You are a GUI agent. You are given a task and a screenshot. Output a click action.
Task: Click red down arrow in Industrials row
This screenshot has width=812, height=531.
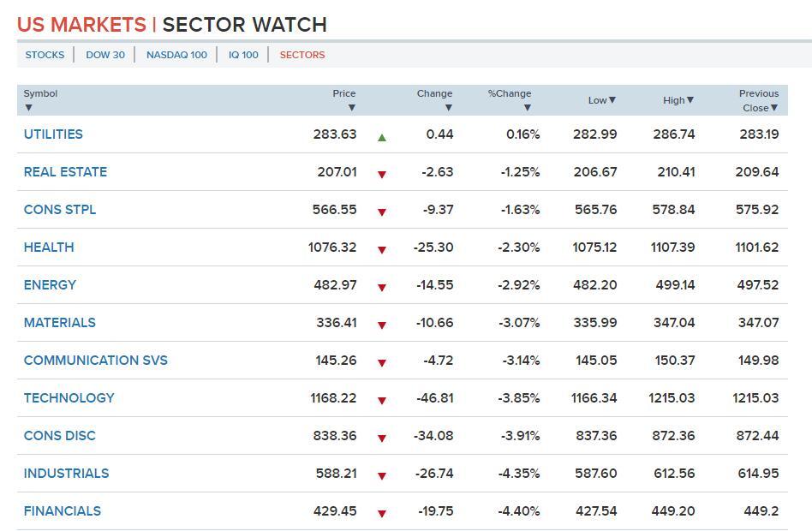[382, 476]
